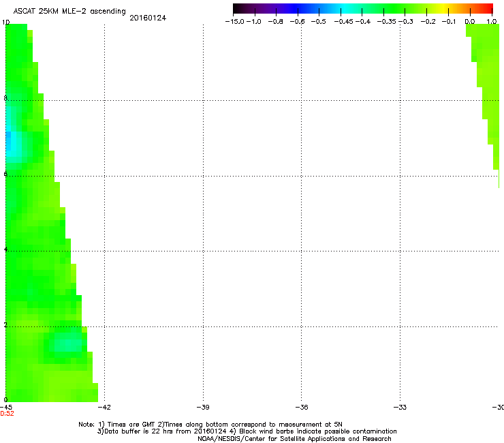Click the colorbar value -0.2
The height and width of the screenshot is (443, 504).
pyautogui.click(x=428, y=22)
